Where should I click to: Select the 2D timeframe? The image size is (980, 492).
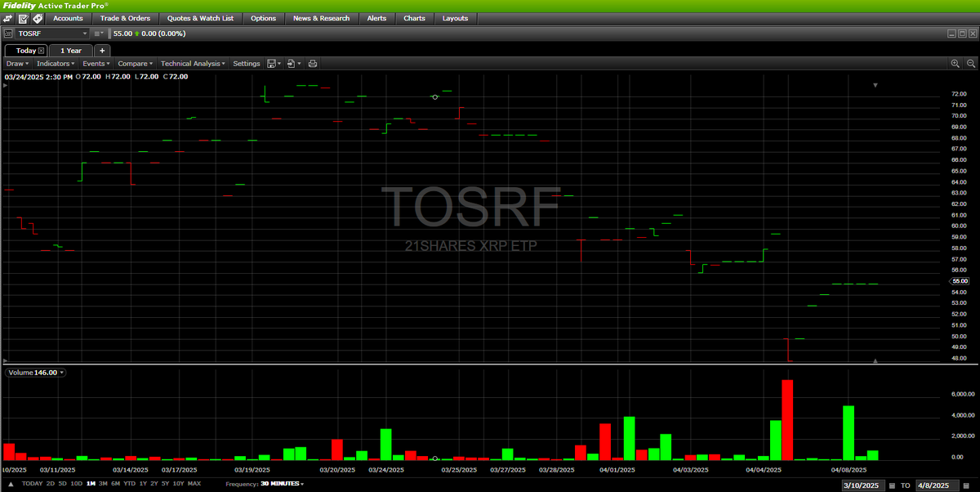point(50,484)
